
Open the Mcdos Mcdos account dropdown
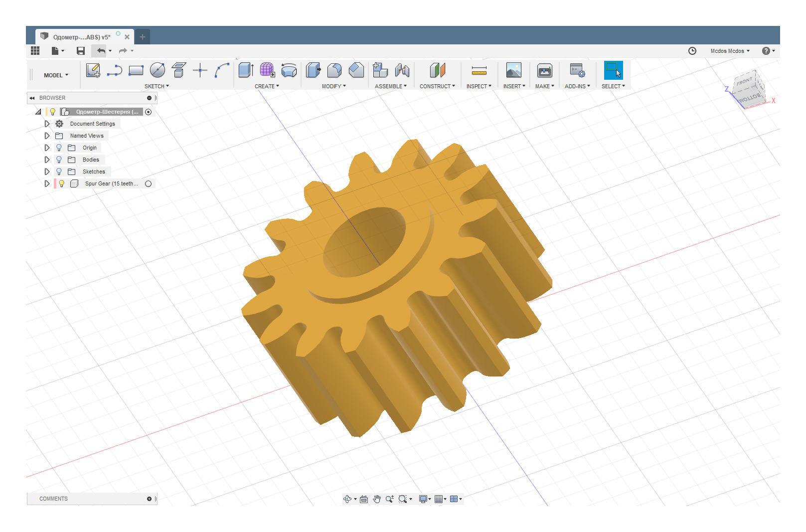[730, 51]
